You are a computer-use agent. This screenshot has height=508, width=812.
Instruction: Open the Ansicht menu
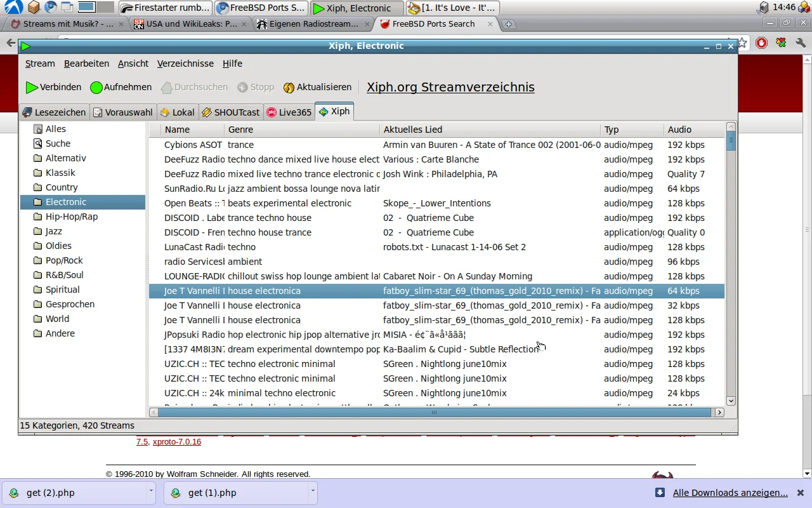coord(133,63)
